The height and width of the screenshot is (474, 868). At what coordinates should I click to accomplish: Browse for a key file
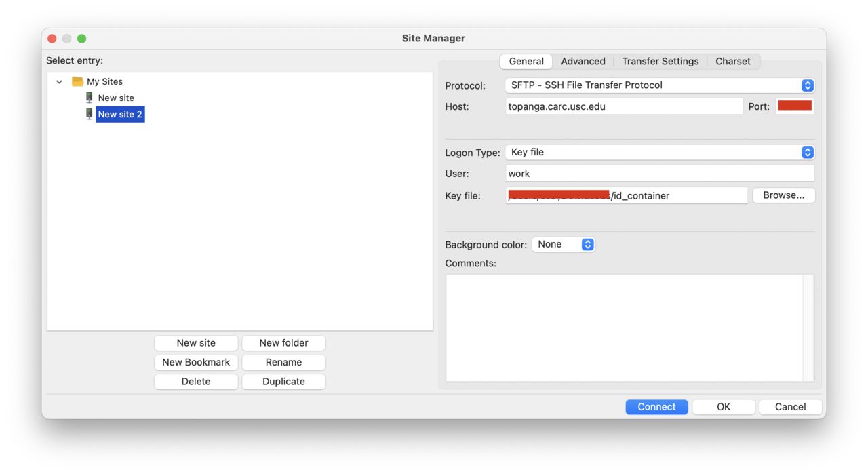point(784,195)
